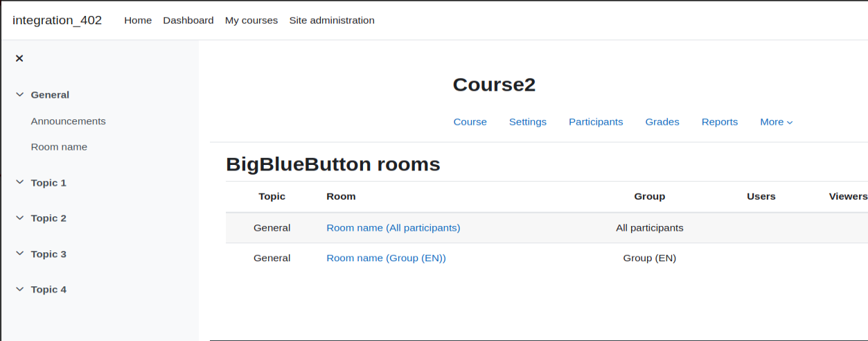868x341 pixels.
Task: Open Announcements in course index
Action: 69,121
